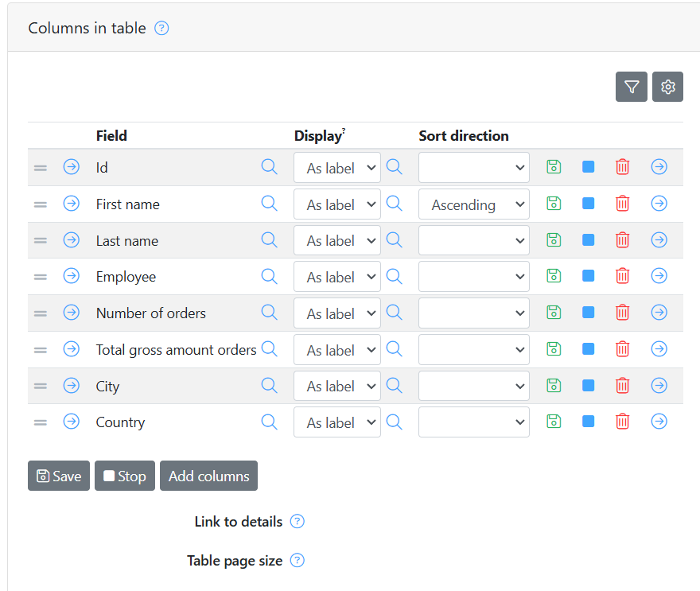Open Display dropdown for Id row
Screen dimensions: 700x591
click(337, 168)
